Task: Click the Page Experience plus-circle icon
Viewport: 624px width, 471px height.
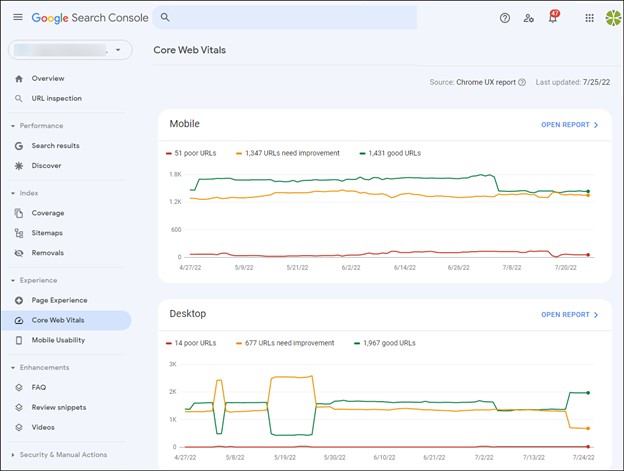Action: click(x=19, y=300)
